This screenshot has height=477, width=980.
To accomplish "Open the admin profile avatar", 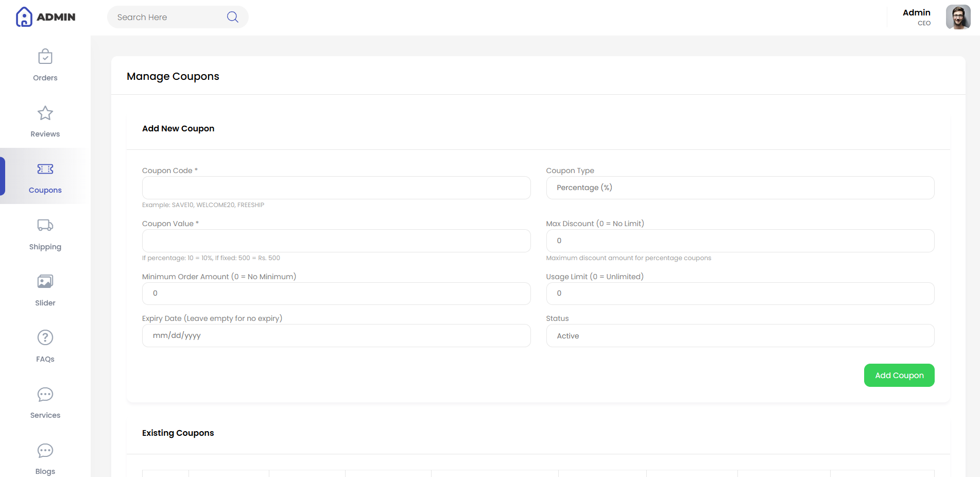I will [958, 17].
